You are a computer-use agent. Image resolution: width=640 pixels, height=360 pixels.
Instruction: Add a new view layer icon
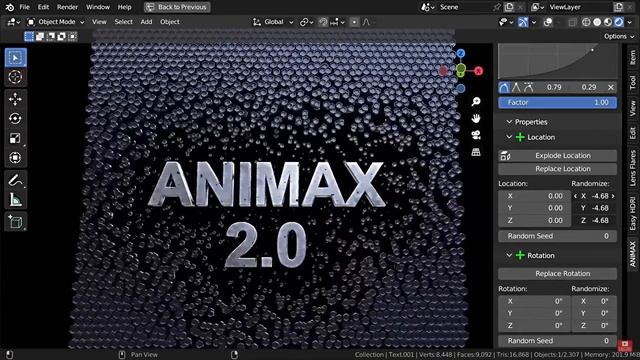pos(619,7)
